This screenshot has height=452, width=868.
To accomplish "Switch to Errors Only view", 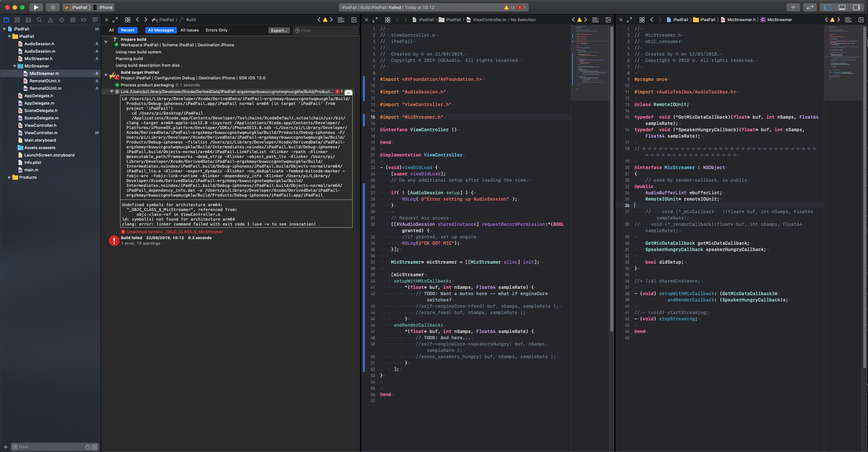I will [217, 30].
